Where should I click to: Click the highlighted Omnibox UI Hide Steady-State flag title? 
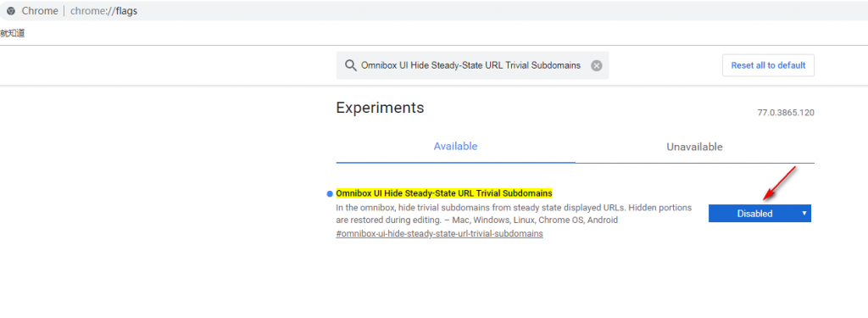click(444, 193)
